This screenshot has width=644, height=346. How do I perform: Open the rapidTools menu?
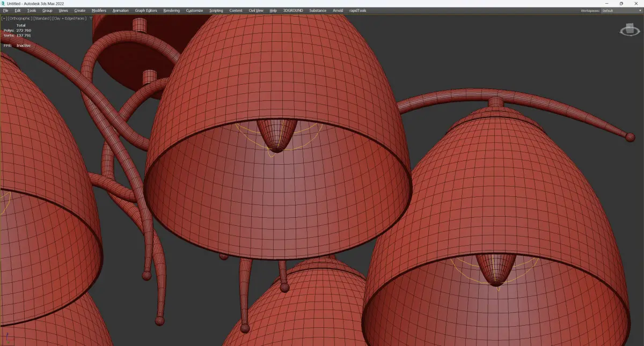tap(358, 10)
